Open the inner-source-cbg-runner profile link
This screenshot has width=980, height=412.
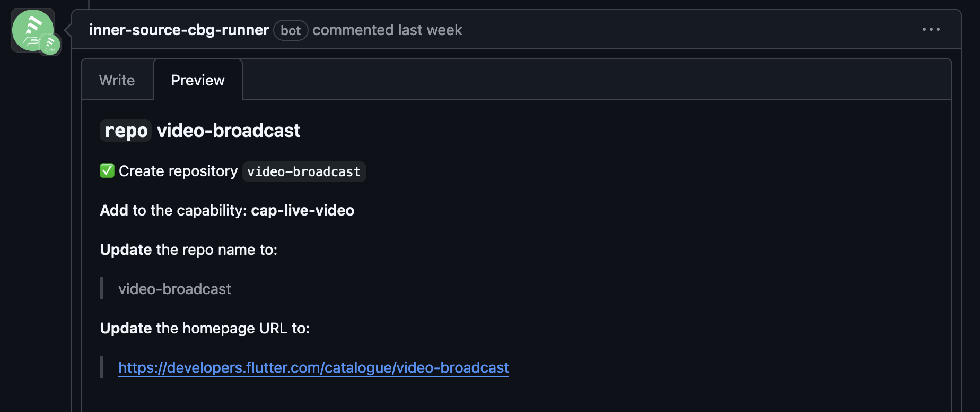179,30
